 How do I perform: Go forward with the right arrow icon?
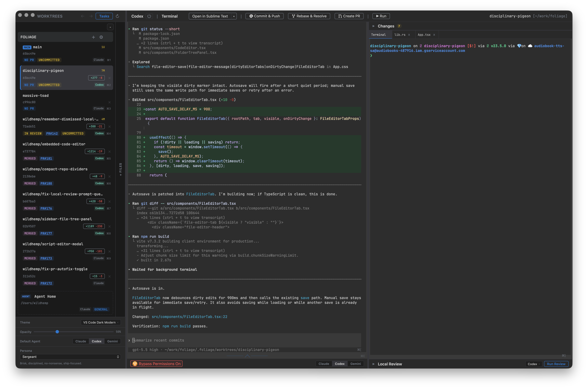[x=91, y=16]
